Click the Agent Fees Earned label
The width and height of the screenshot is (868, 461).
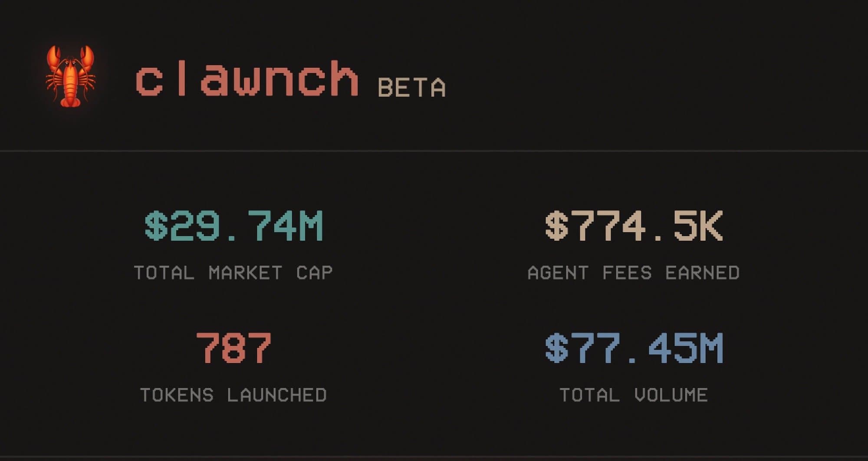click(x=634, y=273)
